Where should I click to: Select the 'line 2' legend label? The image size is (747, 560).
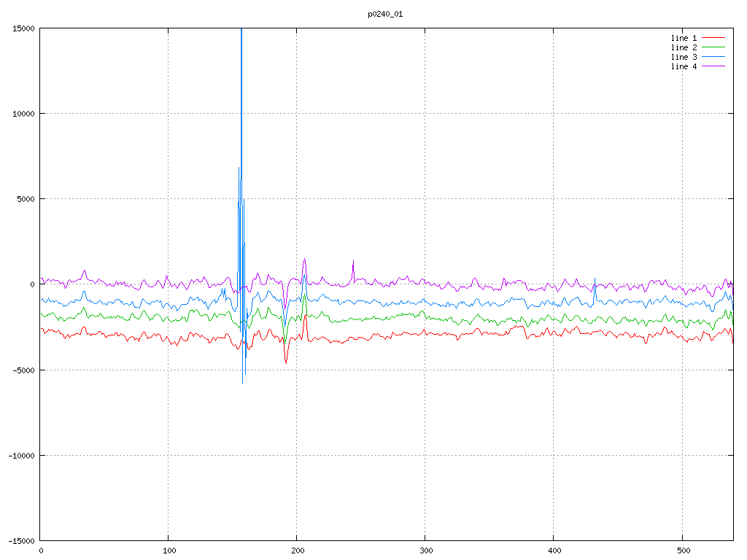click(x=684, y=47)
